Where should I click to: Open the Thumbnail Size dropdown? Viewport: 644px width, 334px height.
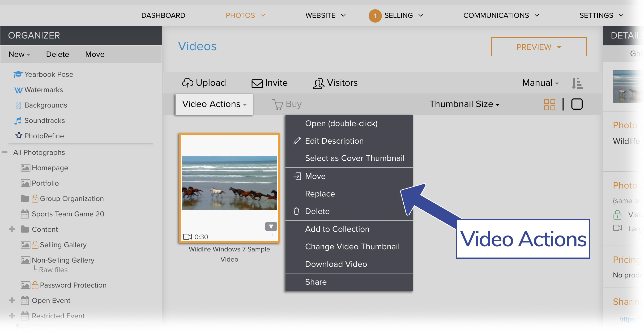(x=465, y=104)
